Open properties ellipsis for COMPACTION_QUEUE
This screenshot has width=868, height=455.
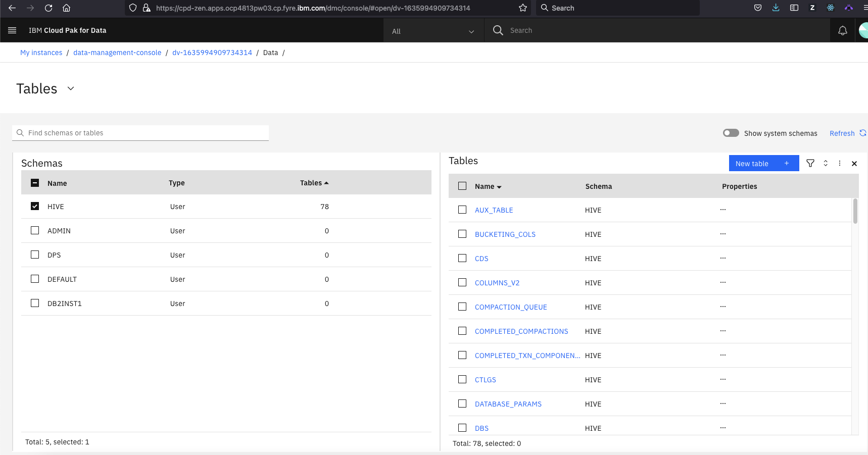(x=723, y=307)
